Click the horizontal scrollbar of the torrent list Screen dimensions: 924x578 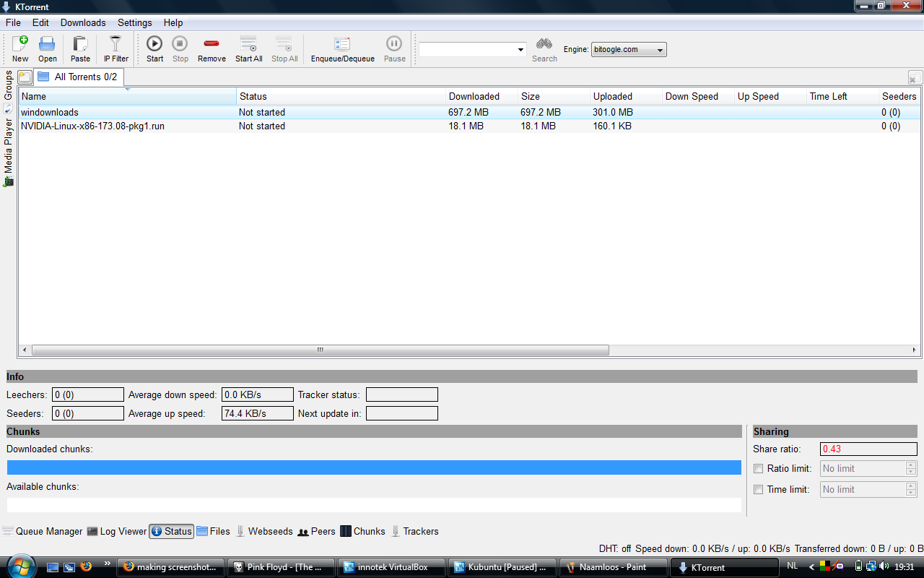point(320,350)
